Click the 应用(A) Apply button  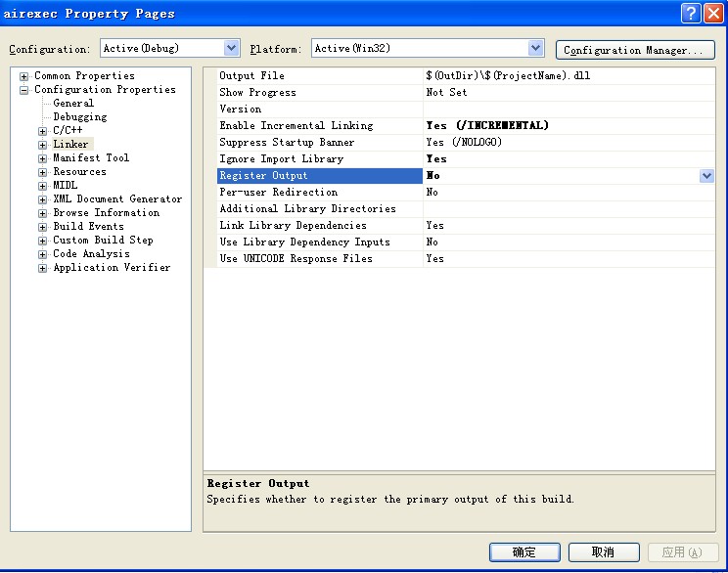(x=682, y=552)
